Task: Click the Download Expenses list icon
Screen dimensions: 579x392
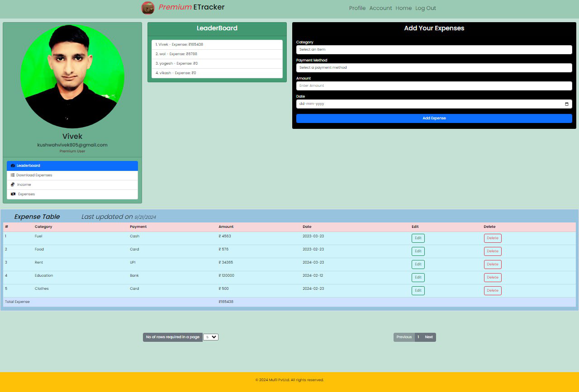Action: point(13,175)
